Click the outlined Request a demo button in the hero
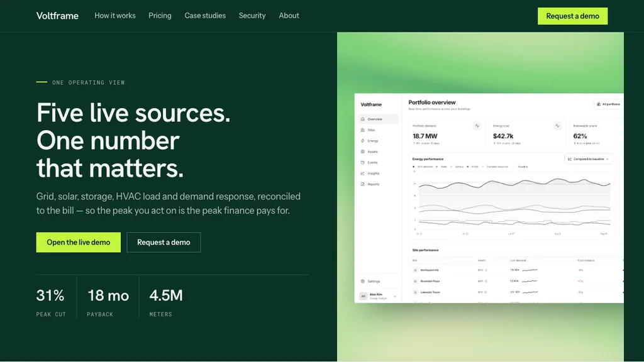The height and width of the screenshot is (362, 644). [164, 242]
